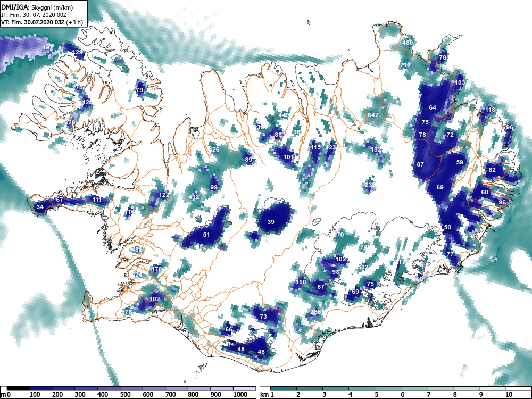This screenshot has width=532, height=399.
Task: Click the visibility value 51 on the map
Action: pos(206,235)
